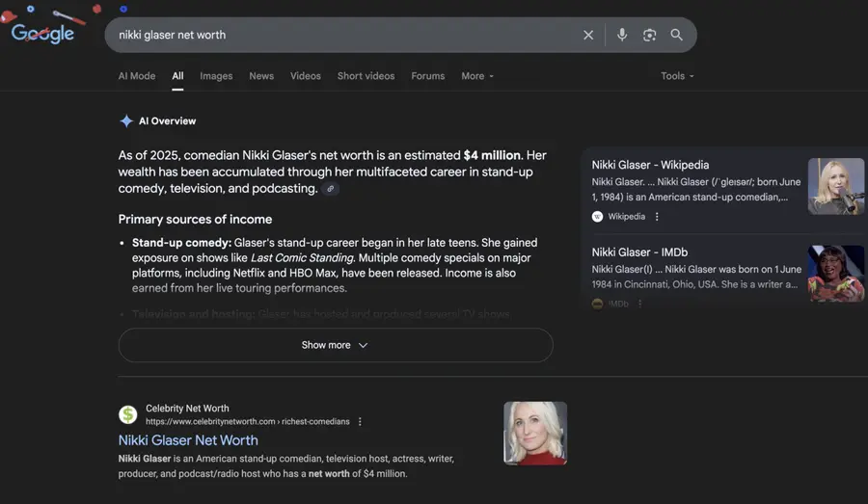Click inside the search input field
Image resolution: width=868 pixels, height=504 pixels.
[x=338, y=35]
